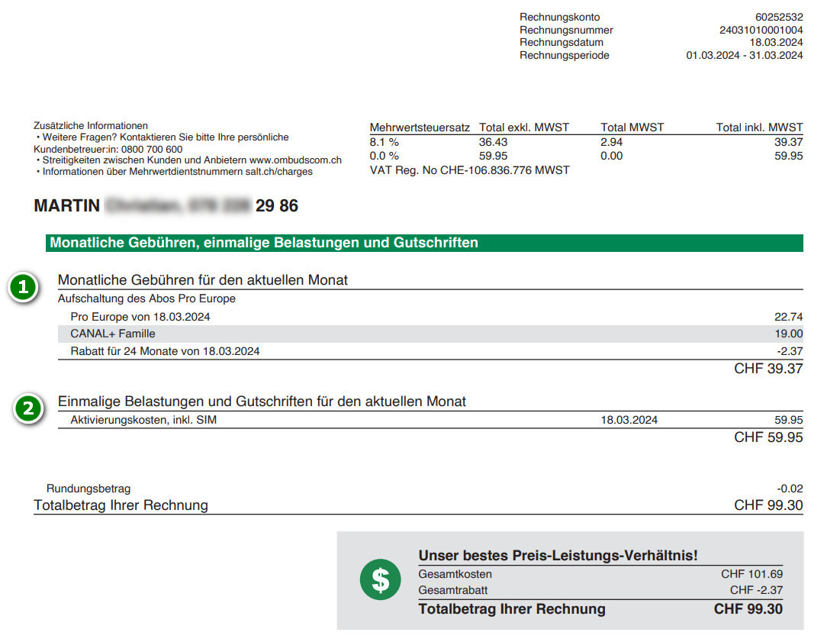This screenshot has width=840, height=642.
Task: Select the VAT Reg. No text
Action: click(x=469, y=170)
